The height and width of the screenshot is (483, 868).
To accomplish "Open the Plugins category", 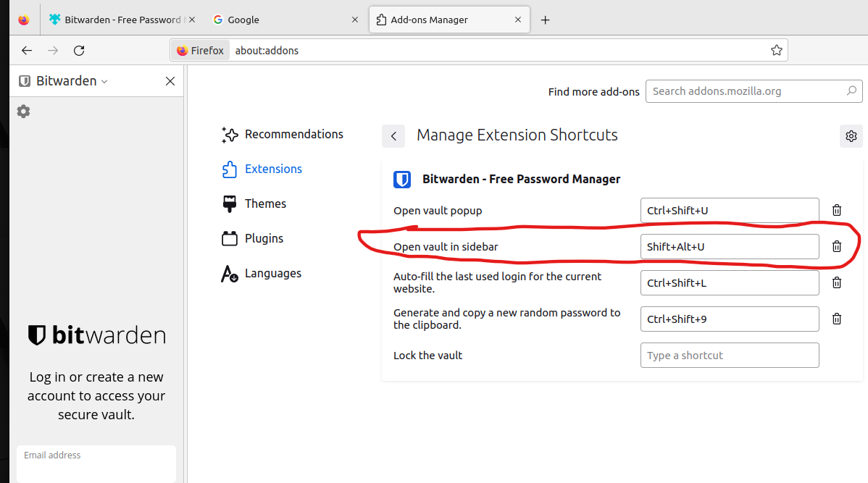I will click(x=252, y=238).
